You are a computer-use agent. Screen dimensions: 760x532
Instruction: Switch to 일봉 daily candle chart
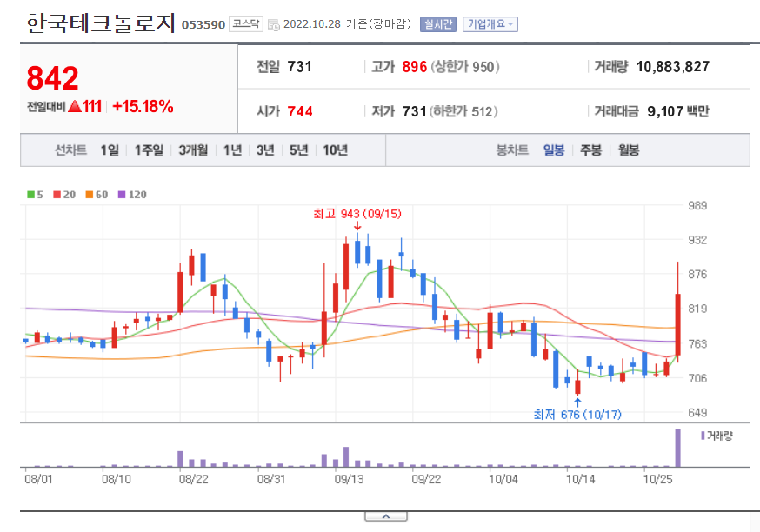click(x=554, y=150)
